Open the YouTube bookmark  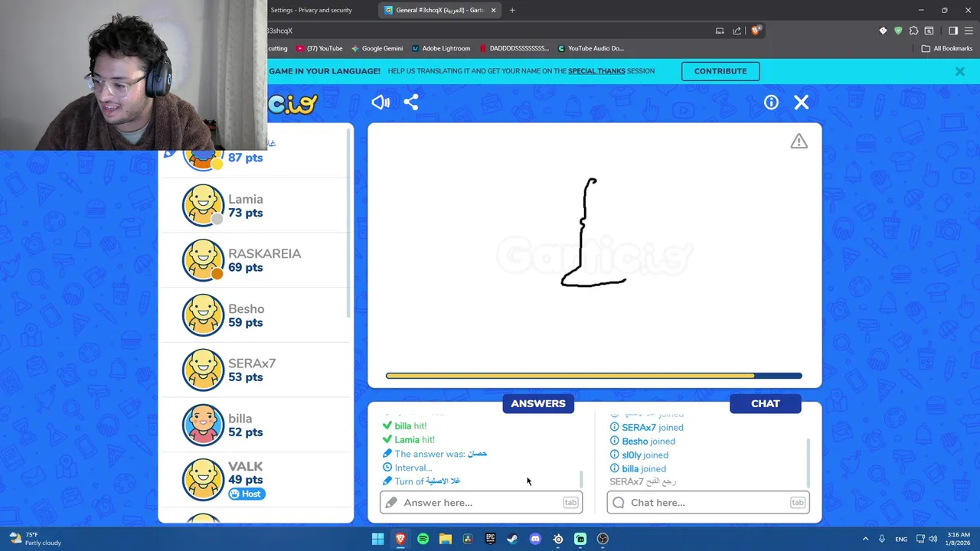[x=319, y=48]
